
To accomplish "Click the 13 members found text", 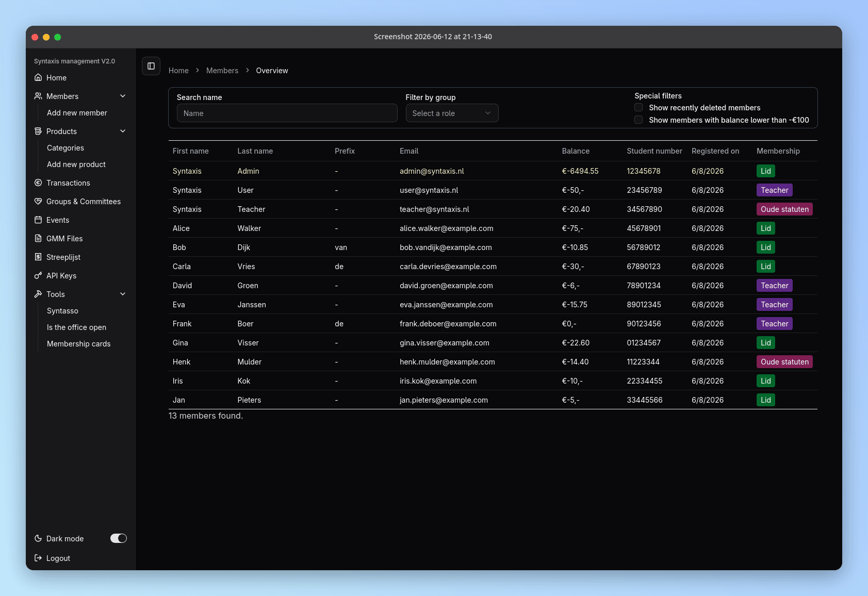I will tap(206, 416).
